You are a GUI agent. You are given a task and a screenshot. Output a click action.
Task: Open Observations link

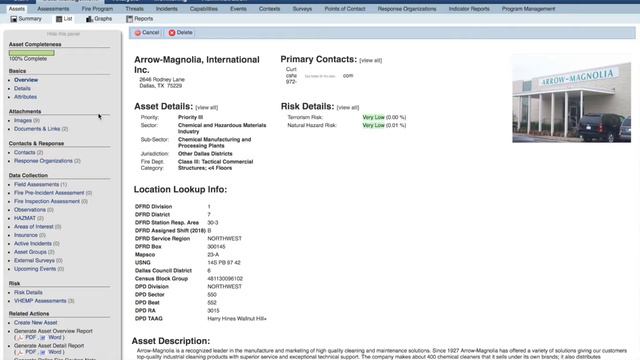click(x=30, y=210)
